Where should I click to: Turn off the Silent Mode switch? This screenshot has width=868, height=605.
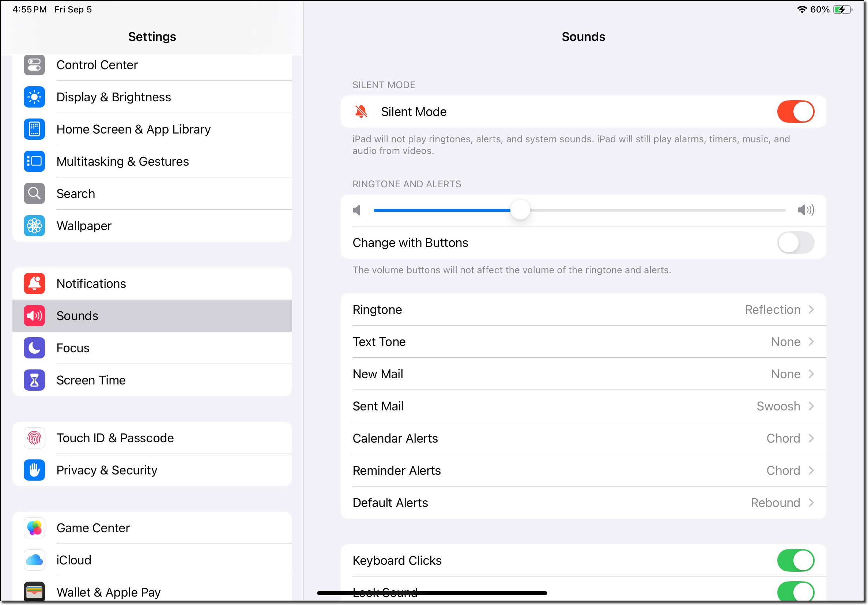point(795,112)
